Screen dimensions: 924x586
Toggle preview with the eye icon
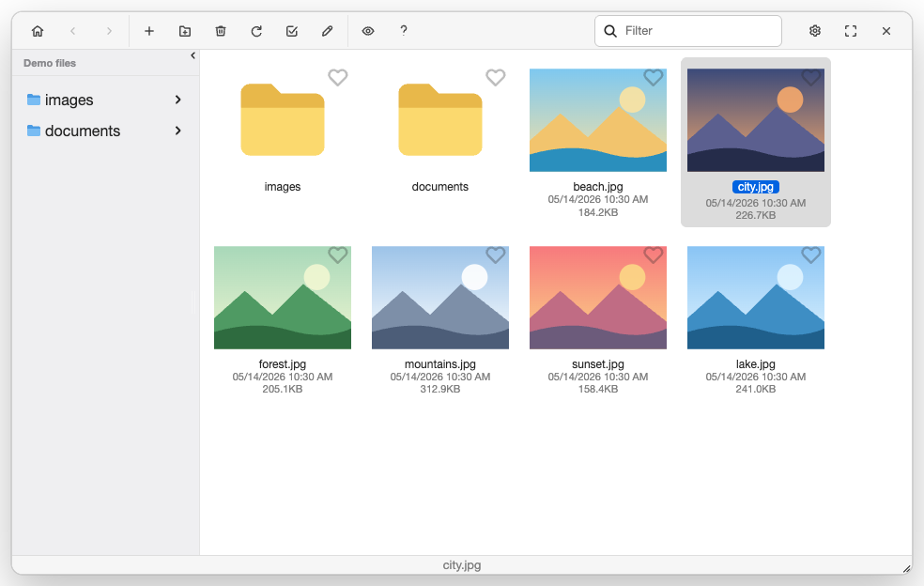368,31
